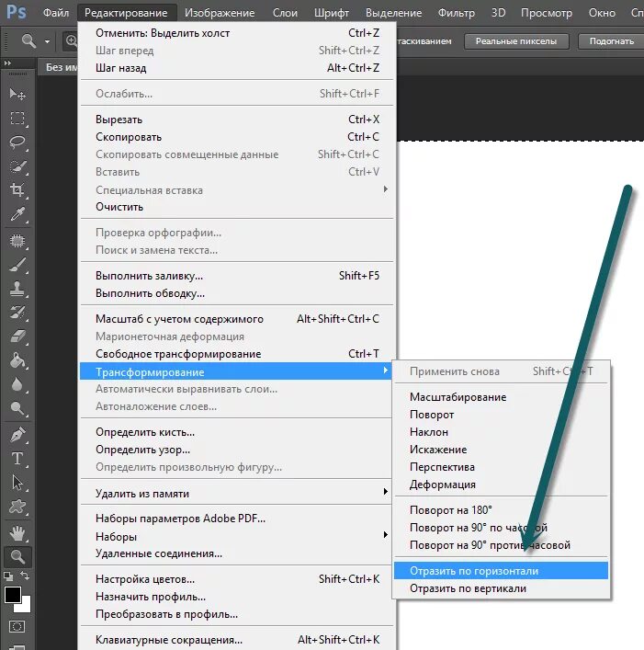Click the Photoshop Ps logo

pyautogui.click(x=17, y=13)
